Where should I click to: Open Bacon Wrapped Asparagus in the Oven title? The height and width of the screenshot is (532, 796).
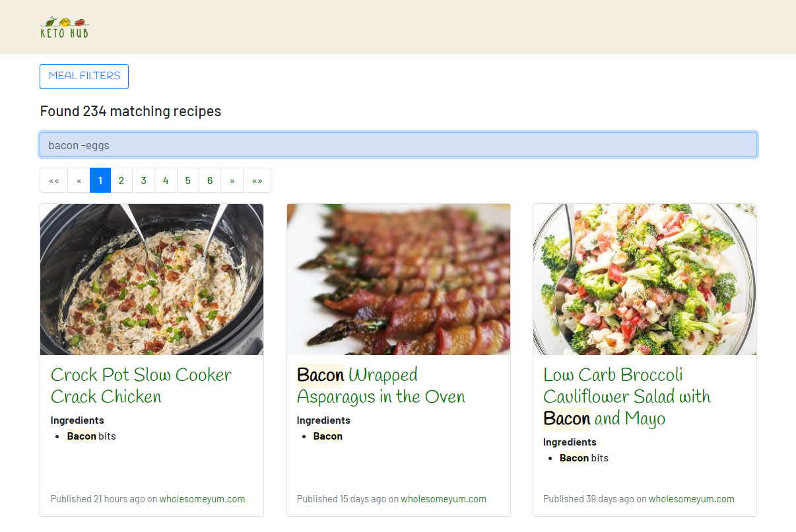pos(381,385)
